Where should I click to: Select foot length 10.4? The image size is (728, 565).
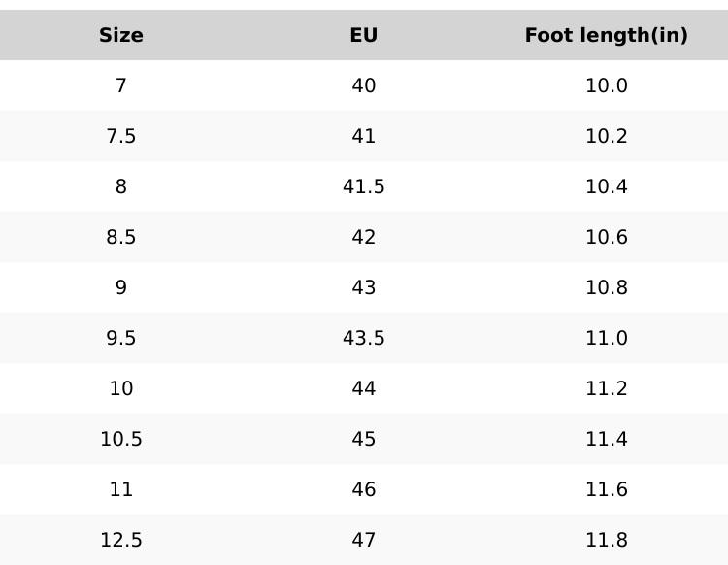(x=607, y=186)
